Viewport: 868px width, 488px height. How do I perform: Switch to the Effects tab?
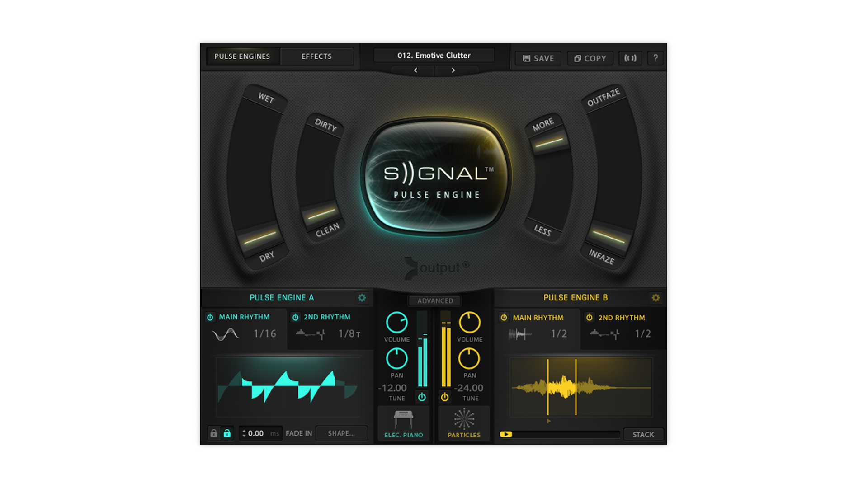coord(316,56)
